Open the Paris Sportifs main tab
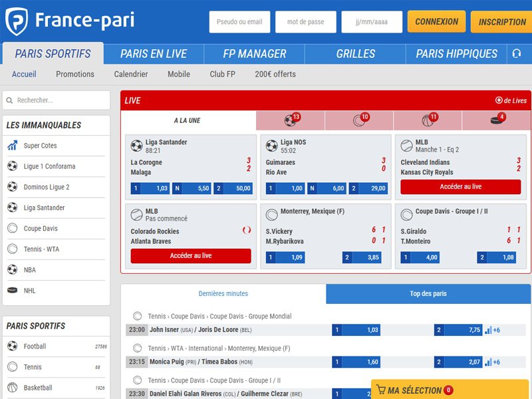Screen dimensions: 532x399 [53, 54]
